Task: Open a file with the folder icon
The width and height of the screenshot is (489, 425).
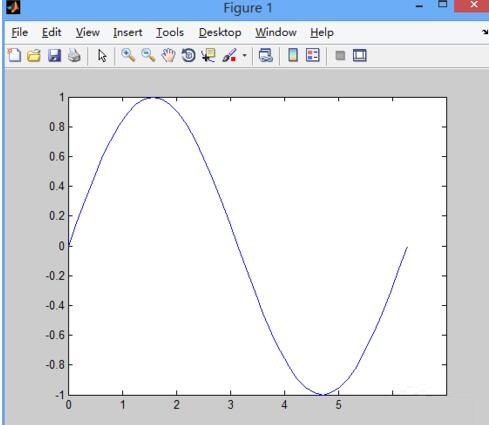Action: coord(34,56)
